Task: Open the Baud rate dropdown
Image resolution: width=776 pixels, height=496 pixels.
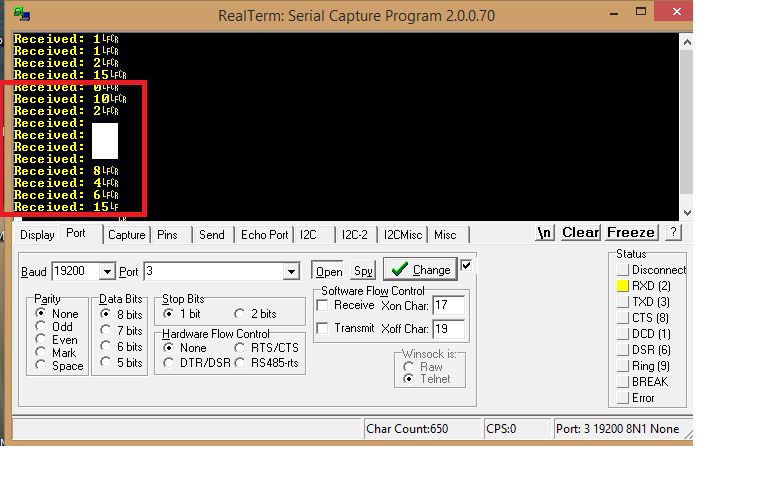Action: 107,271
